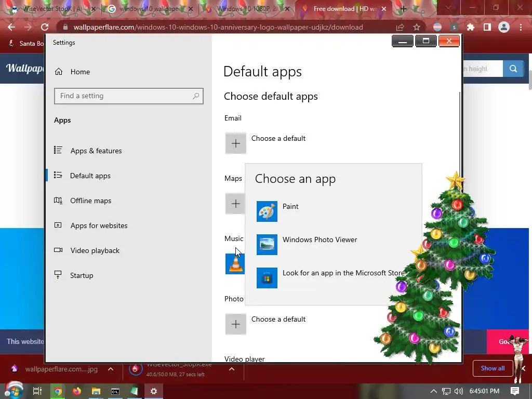Click the Wallpaper site logo
The width and height of the screenshot is (532, 399).
click(25, 68)
